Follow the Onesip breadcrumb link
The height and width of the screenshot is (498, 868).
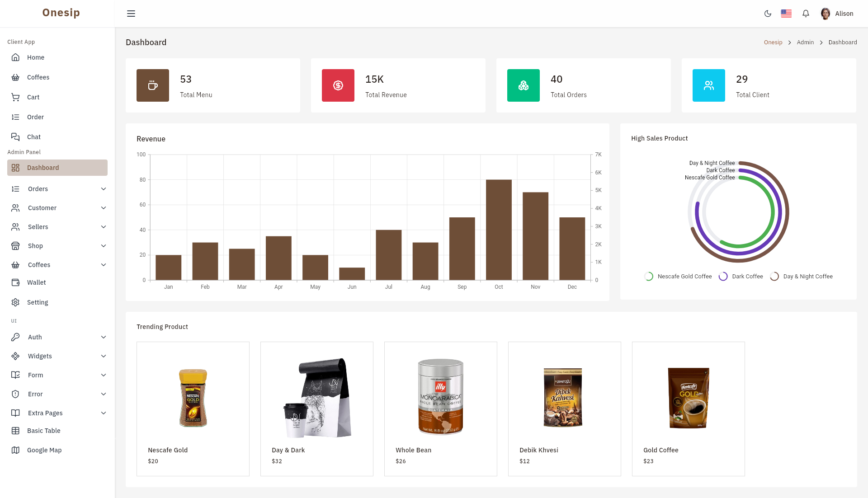pyautogui.click(x=773, y=42)
